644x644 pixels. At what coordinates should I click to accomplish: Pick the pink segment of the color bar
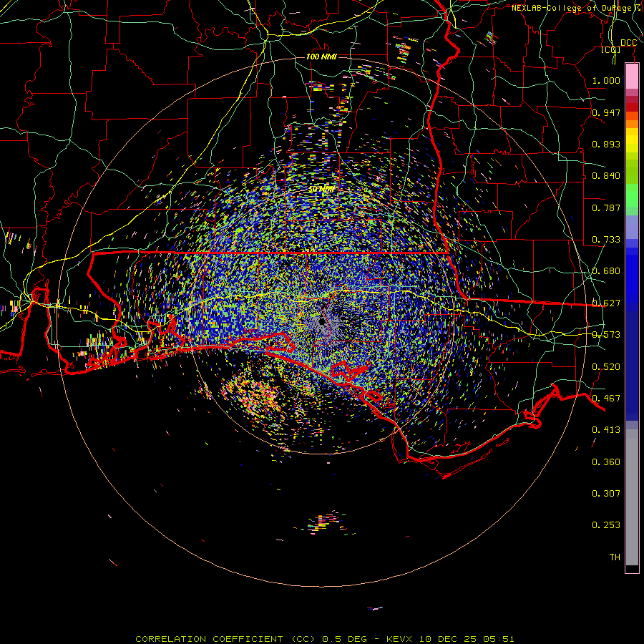(x=632, y=77)
